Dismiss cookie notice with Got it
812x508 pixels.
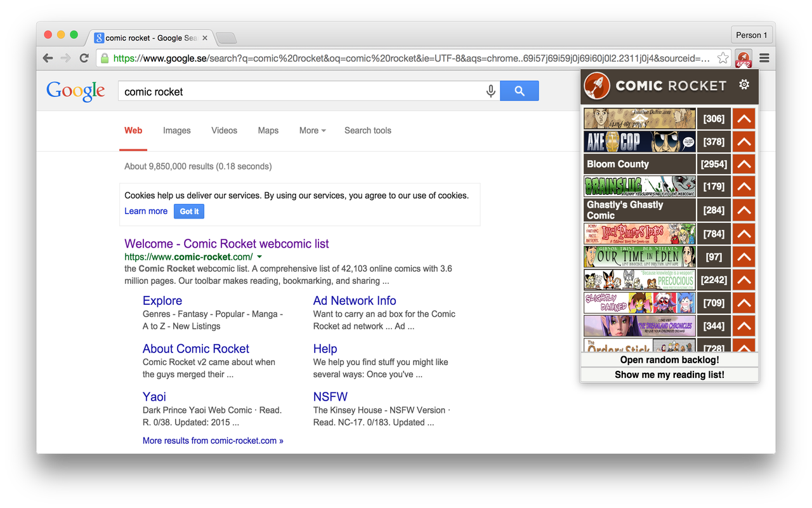(x=189, y=211)
